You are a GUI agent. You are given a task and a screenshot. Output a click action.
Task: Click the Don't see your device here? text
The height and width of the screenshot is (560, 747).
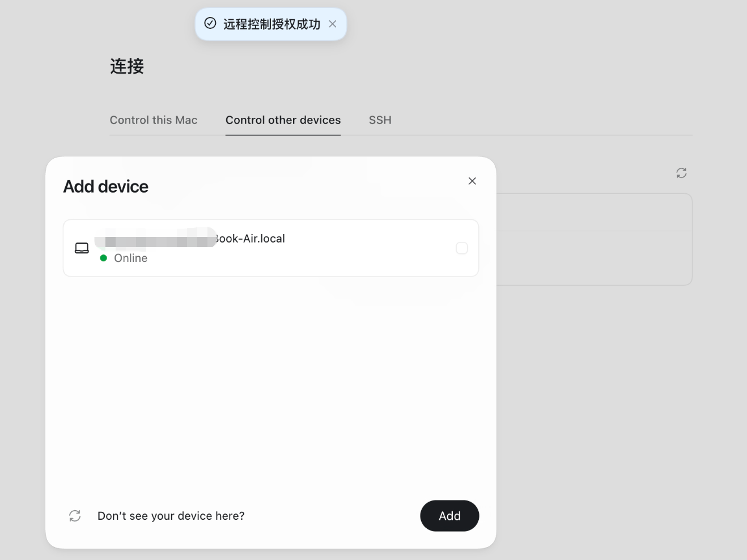[x=171, y=516]
